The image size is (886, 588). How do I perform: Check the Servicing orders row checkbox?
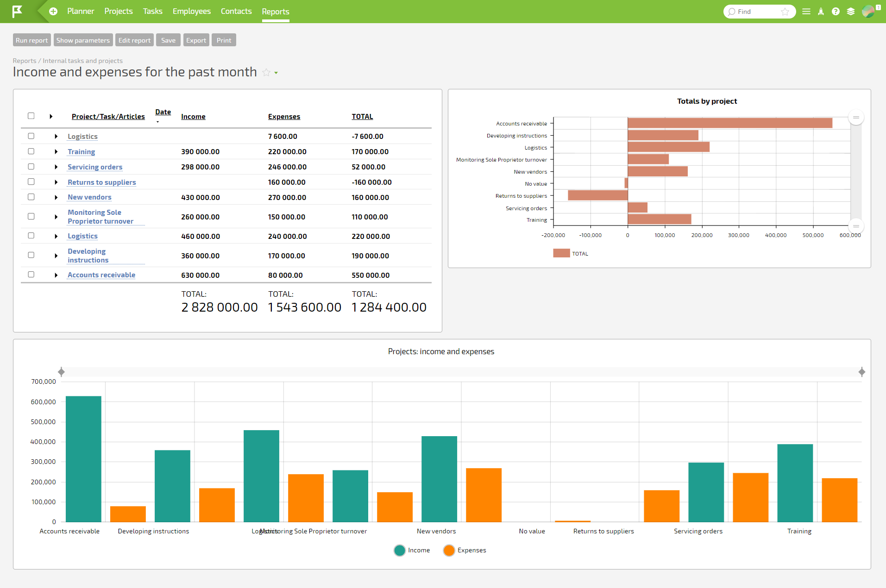coord(31,166)
